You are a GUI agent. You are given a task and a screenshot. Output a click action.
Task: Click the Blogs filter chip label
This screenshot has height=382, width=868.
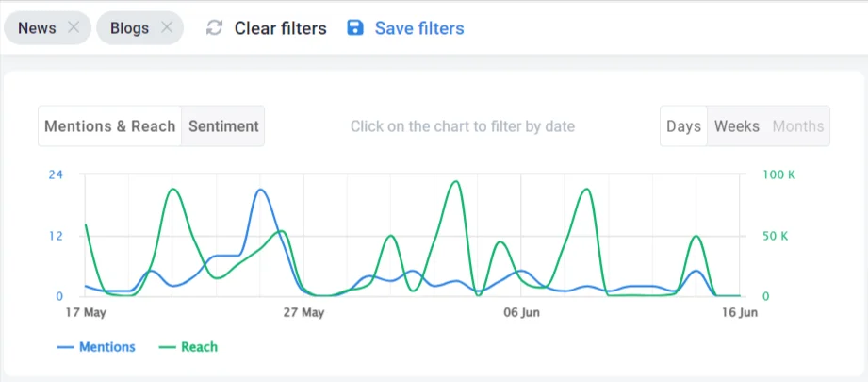(129, 28)
